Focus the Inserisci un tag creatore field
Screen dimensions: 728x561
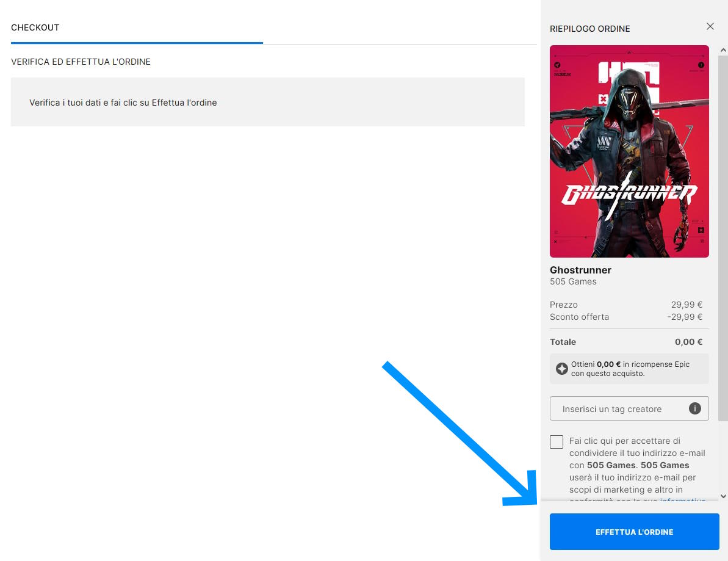[x=629, y=408]
